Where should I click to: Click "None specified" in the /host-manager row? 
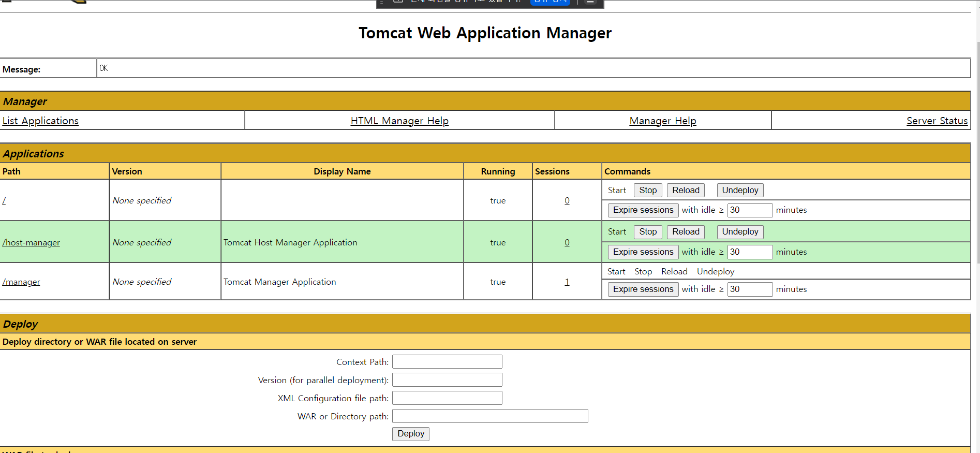142,242
